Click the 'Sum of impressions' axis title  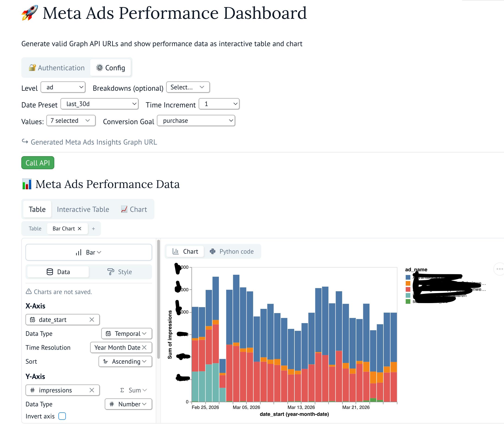click(170, 334)
